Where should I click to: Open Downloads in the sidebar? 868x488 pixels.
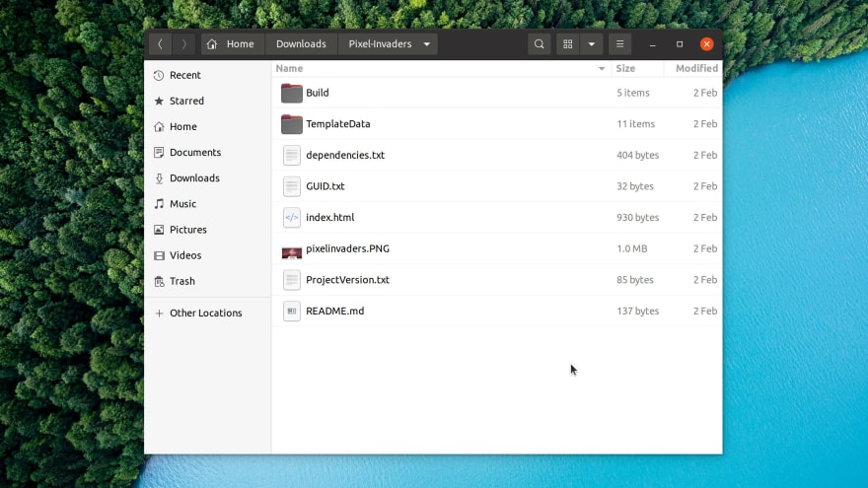[x=207, y=178]
